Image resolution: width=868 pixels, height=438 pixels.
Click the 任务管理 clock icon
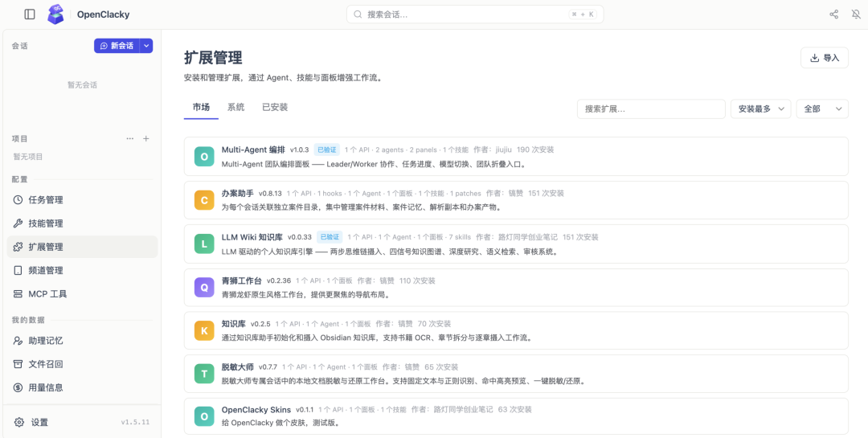click(x=18, y=200)
